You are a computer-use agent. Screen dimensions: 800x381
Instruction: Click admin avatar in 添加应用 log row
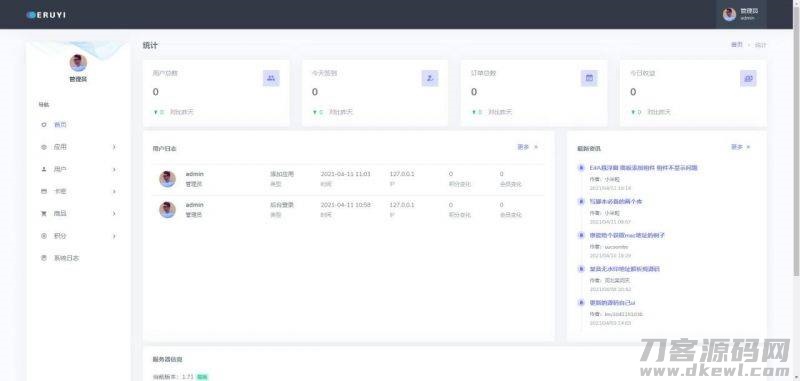[x=167, y=179]
